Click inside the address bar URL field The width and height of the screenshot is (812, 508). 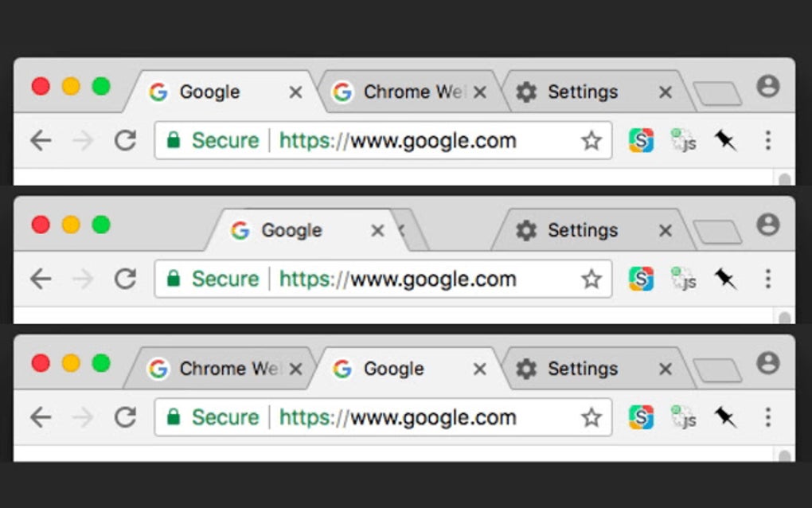(398, 140)
